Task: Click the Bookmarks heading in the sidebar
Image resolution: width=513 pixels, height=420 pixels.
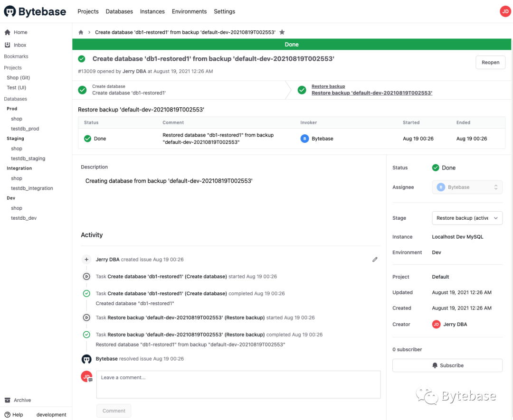Action: (16, 56)
